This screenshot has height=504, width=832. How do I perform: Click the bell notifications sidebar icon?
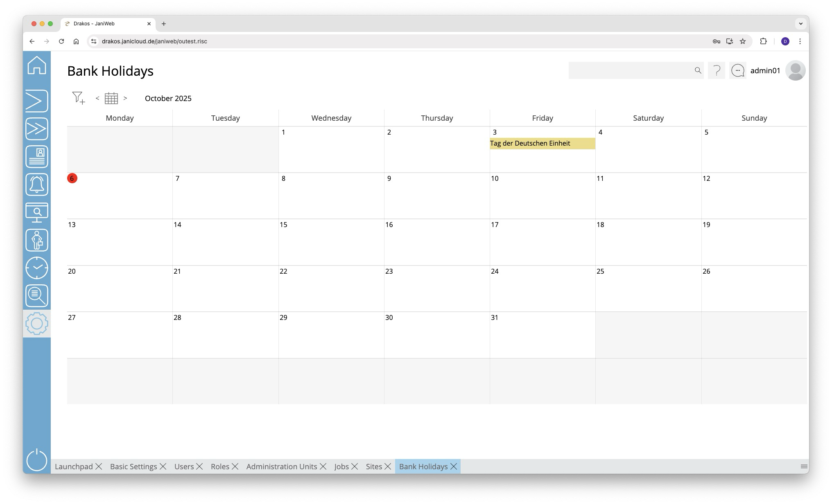click(x=37, y=184)
